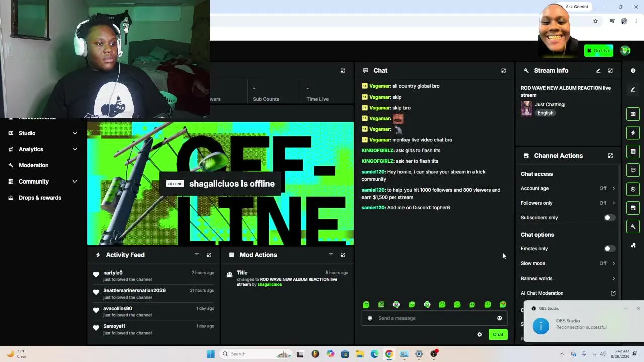
Task: Click the Go Live button
Action: [599, 50]
